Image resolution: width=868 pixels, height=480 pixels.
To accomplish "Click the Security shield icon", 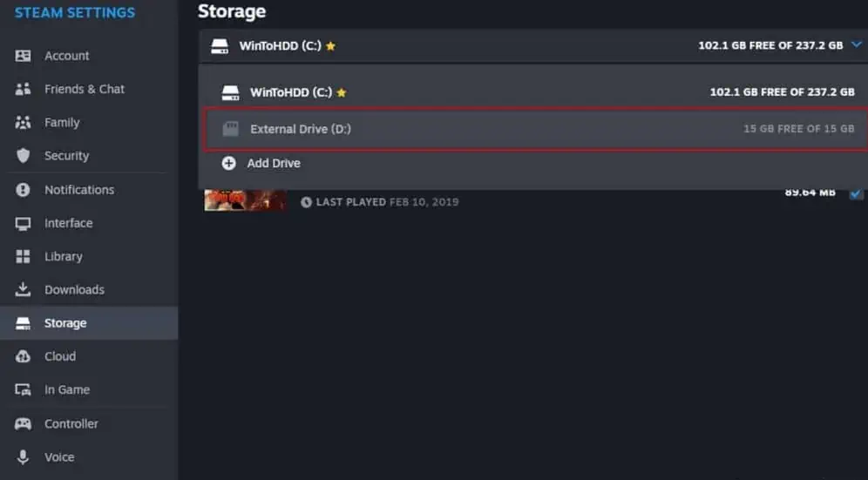I will [24, 156].
